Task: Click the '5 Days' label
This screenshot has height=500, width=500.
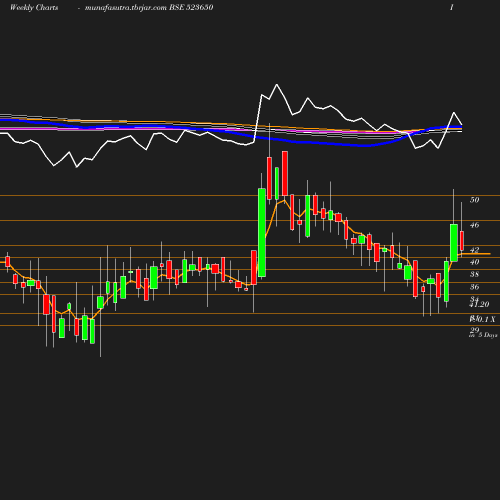Action: (x=488, y=335)
